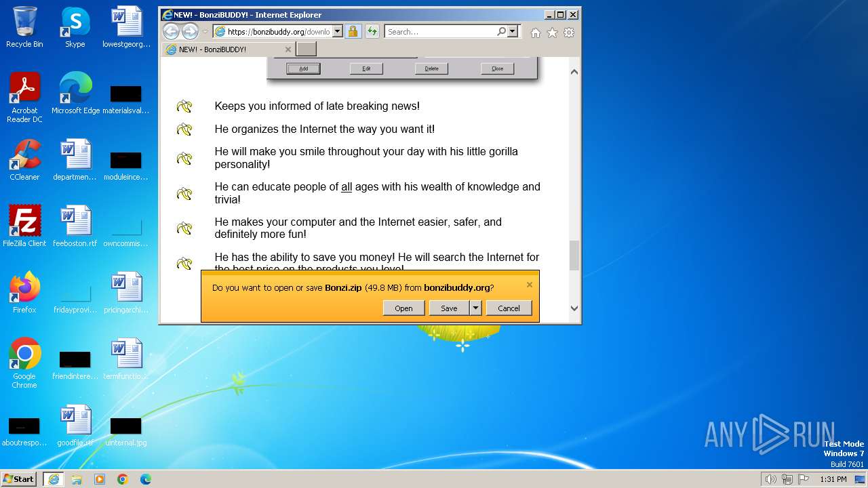Viewport: 868px width, 488px height.
Task: Close the BonziBUDDY tab
Action: click(288, 49)
